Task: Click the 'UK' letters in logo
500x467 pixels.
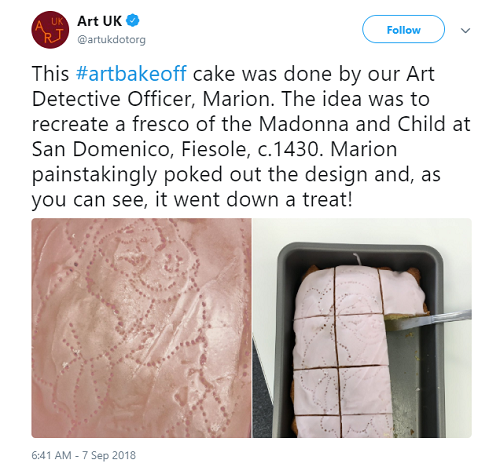Action: pyautogui.click(x=57, y=21)
